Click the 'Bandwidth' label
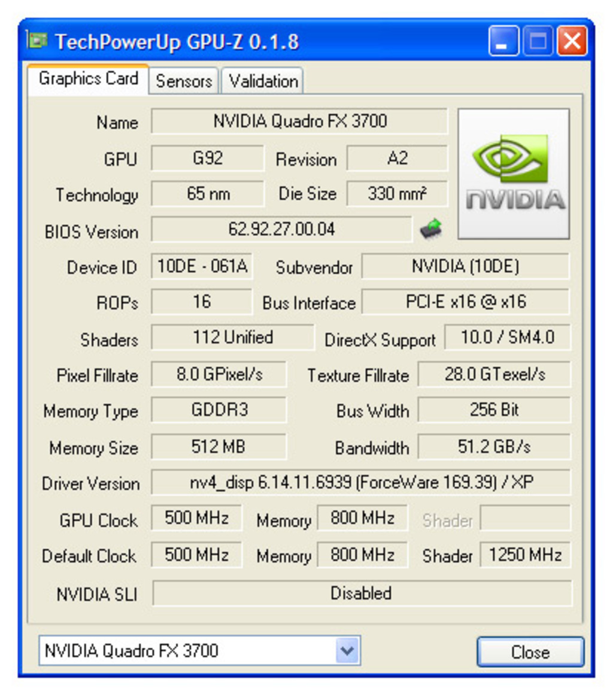Image resolution: width=613 pixels, height=700 pixels. (x=372, y=448)
